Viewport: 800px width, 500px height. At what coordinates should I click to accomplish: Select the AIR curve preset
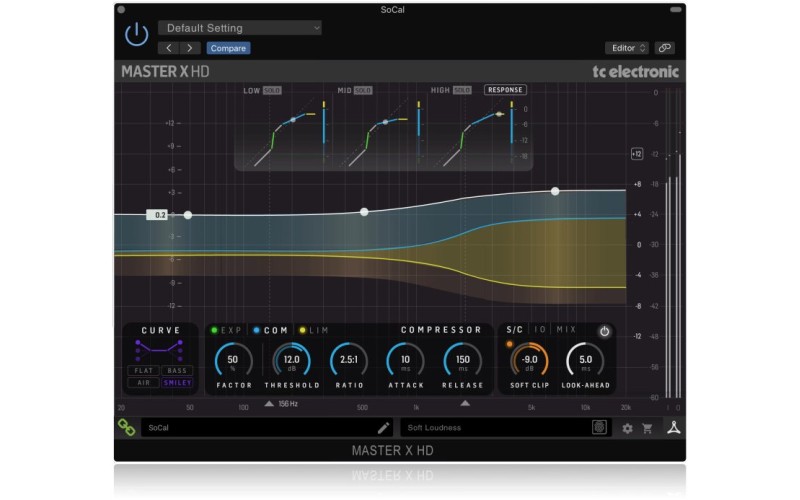pyautogui.click(x=143, y=383)
